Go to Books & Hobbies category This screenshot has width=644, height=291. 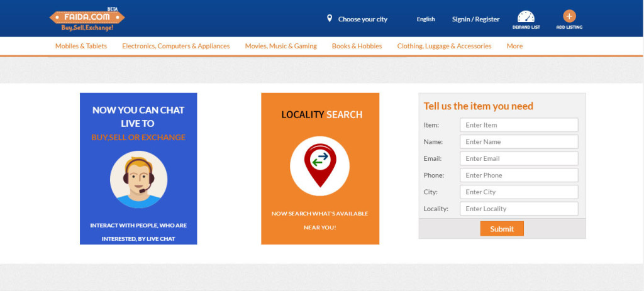tap(357, 46)
